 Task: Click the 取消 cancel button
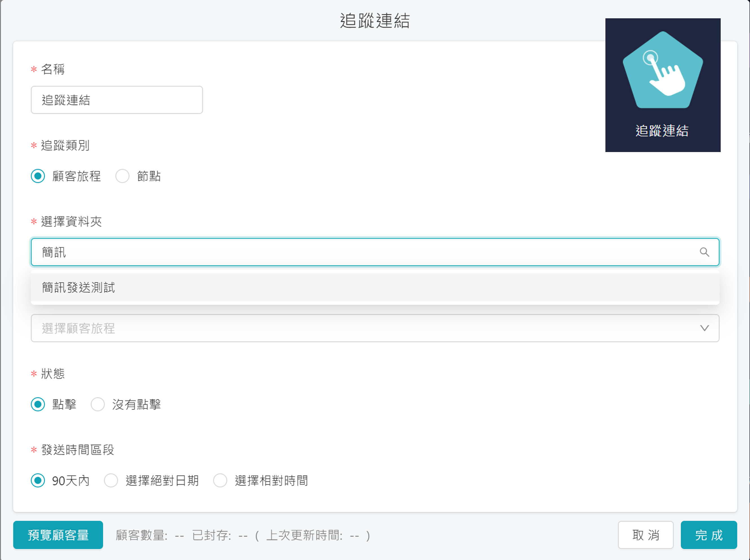pyautogui.click(x=645, y=535)
